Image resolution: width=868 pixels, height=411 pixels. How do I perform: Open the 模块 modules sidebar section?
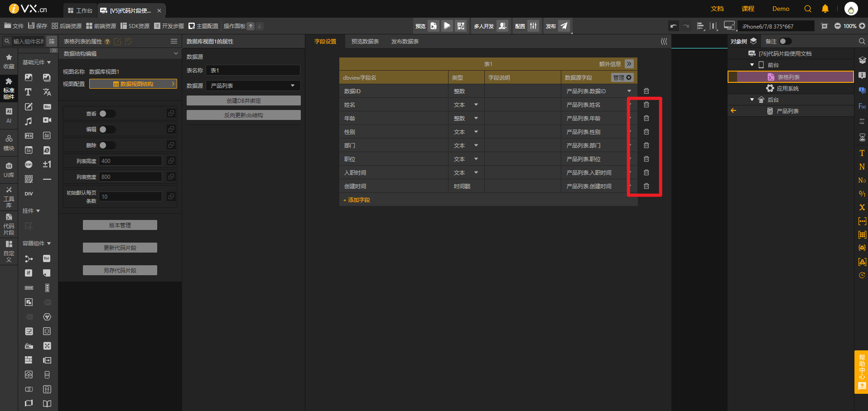point(9,143)
